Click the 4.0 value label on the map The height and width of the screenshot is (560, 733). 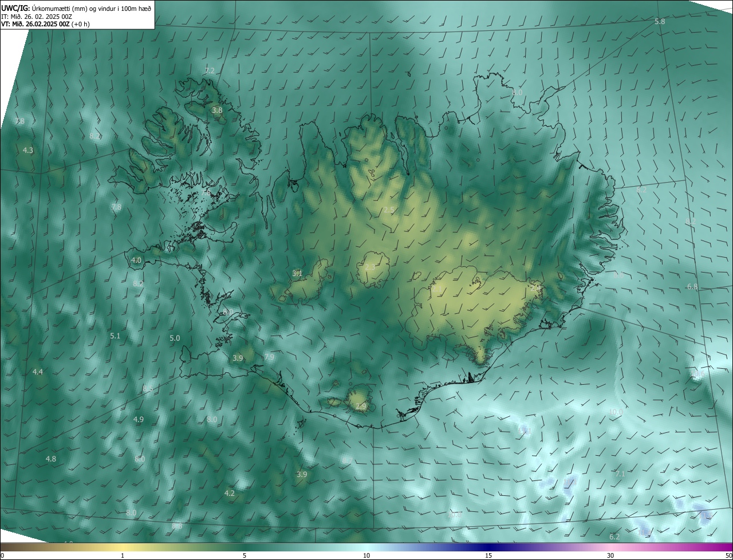click(x=136, y=261)
